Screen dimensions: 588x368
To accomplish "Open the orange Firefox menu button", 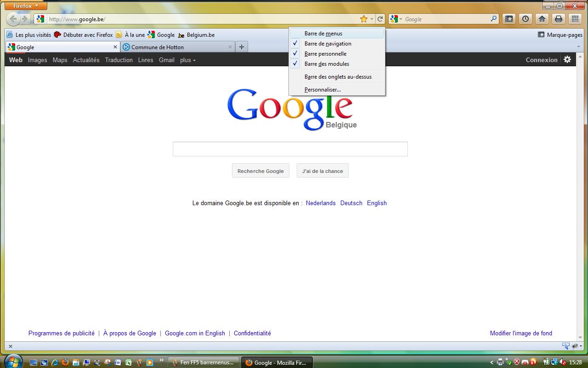I will pos(26,6).
